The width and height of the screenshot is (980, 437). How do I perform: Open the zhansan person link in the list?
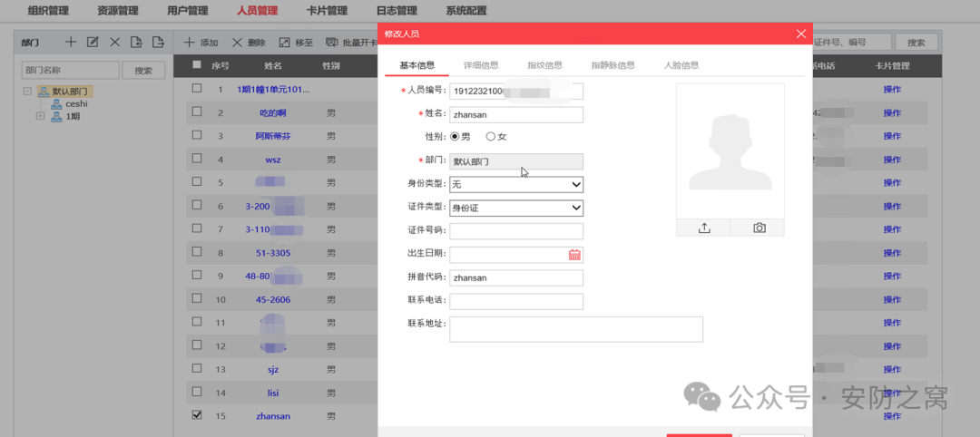pos(273,416)
